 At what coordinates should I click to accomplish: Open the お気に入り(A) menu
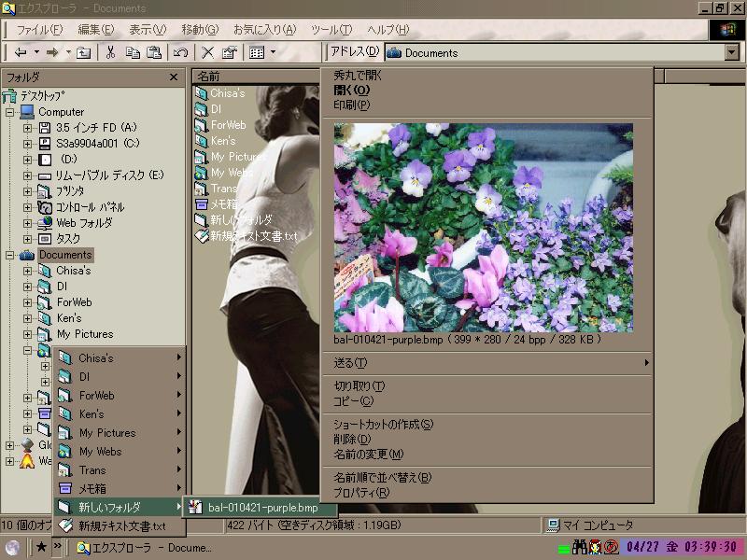click(x=264, y=30)
